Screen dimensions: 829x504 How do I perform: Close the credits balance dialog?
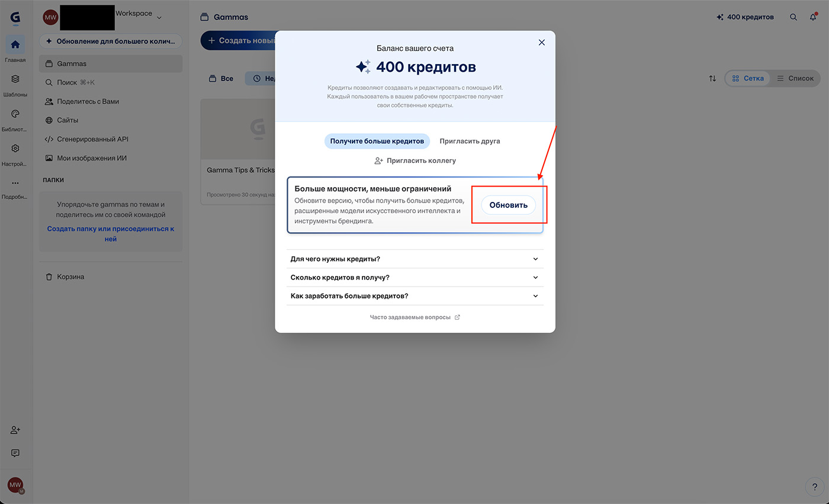[x=541, y=43]
